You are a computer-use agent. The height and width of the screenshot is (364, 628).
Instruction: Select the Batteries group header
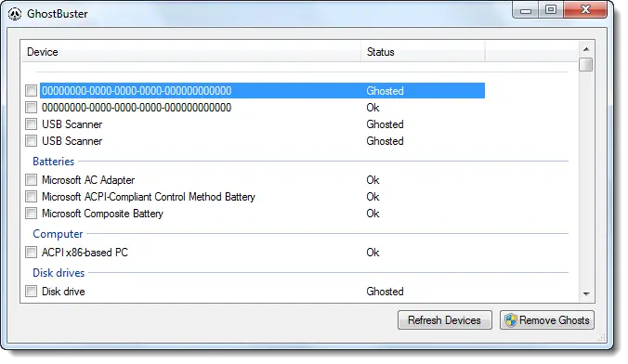54,162
